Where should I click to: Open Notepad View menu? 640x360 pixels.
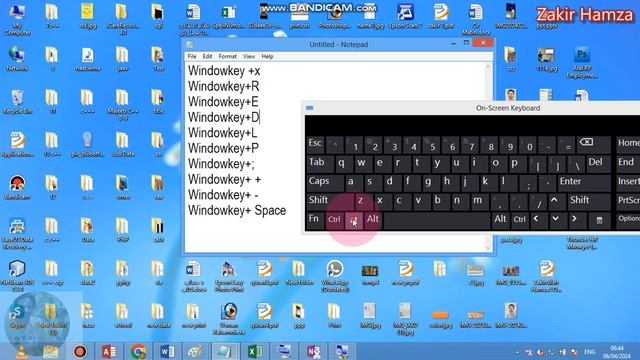[249, 56]
